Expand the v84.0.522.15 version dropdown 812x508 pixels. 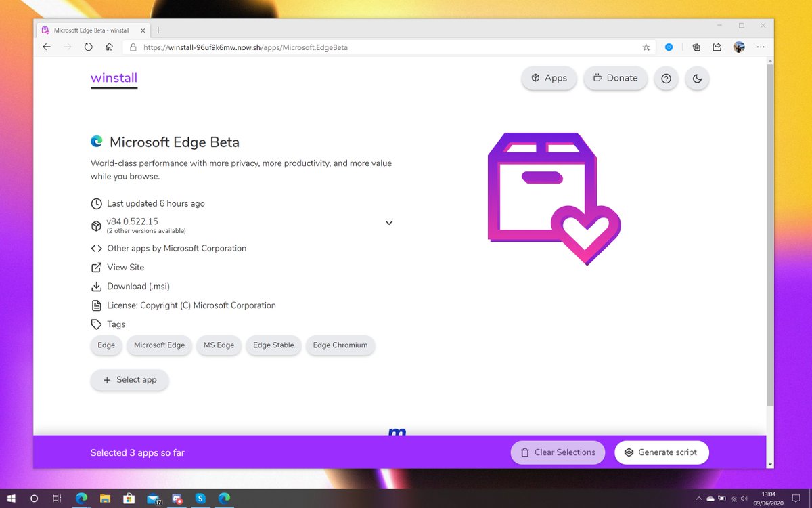[x=389, y=223]
